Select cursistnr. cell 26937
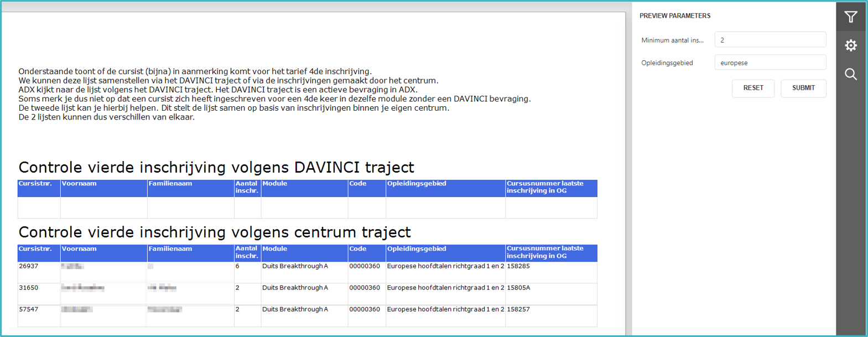The height and width of the screenshot is (337, 868). [x=29, y=266]
